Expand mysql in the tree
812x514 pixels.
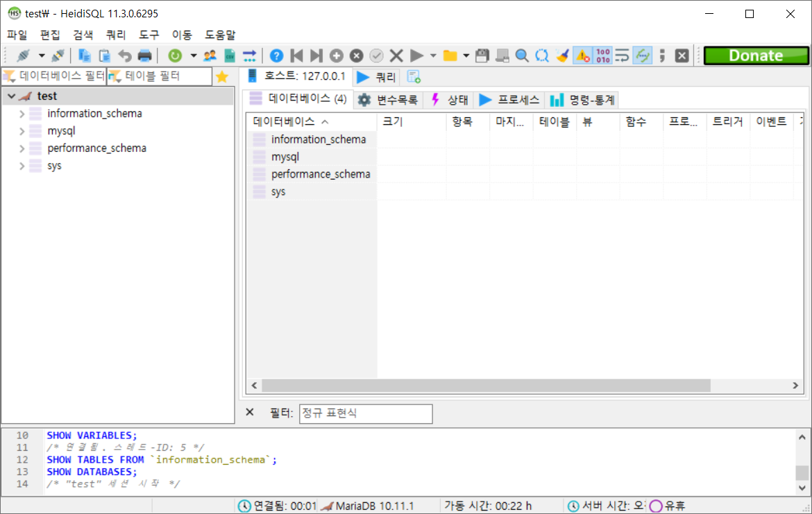point(22,131)
